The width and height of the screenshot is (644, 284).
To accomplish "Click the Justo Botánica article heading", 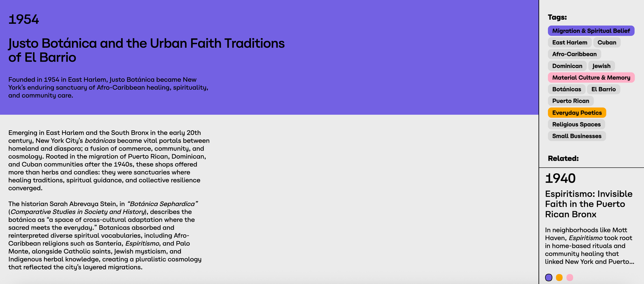I will pyautogui.click(x=147, y=50).
